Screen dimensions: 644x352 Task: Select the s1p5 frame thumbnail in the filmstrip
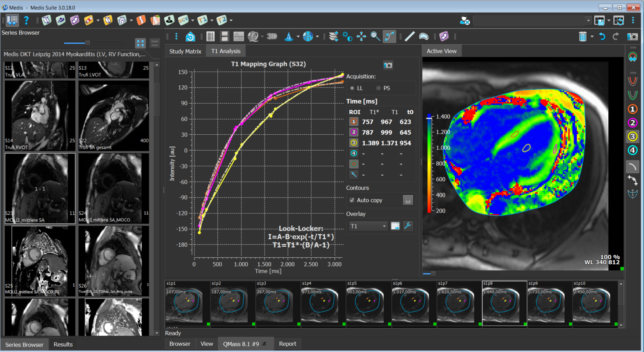(x=365, y=303)
